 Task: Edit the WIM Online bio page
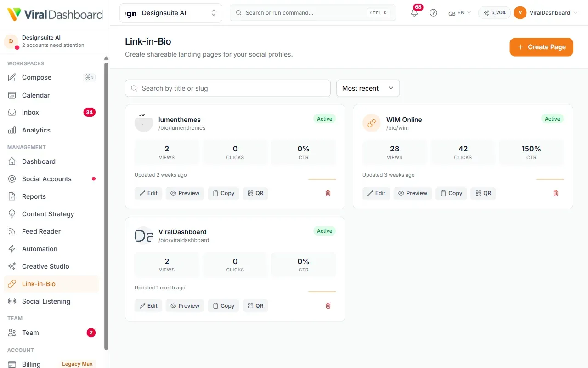[x=376, y=193]
